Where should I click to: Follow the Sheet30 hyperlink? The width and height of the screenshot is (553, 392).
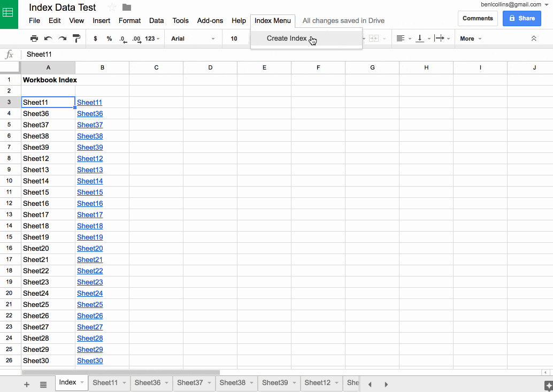pyautogui.click(x=90, y=360)
